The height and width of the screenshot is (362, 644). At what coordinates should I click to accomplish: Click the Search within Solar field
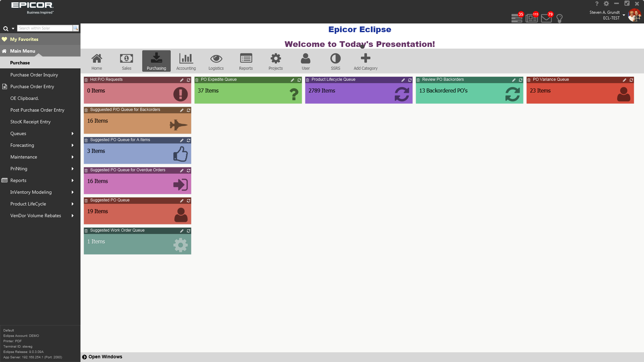(x=45, y=28)
